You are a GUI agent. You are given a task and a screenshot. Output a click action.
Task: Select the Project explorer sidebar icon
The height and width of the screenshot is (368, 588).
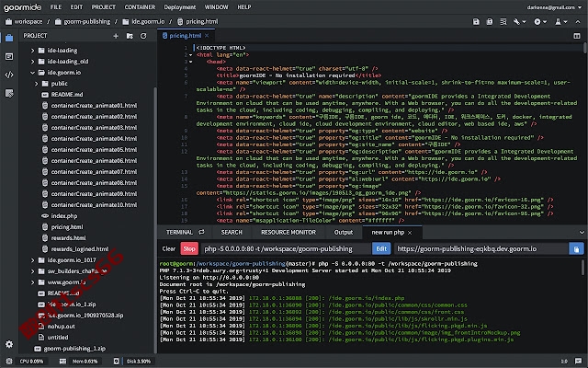9,38
